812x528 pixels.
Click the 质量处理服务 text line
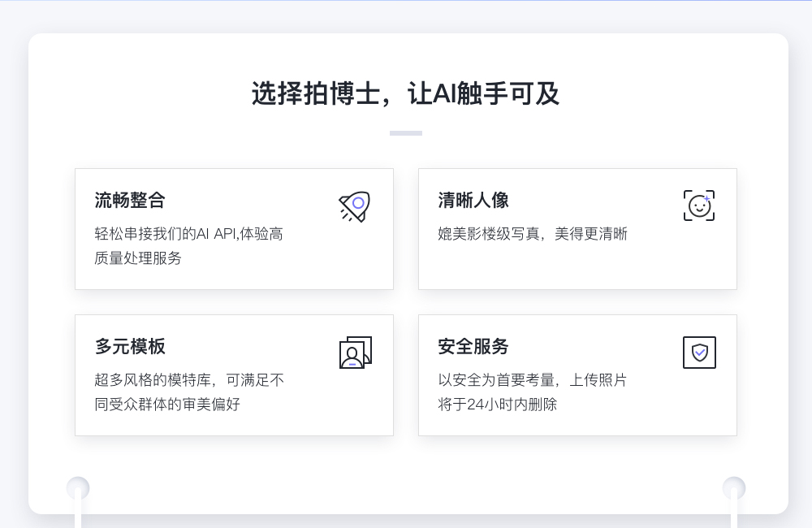pyautogui.click(x=138, y=258)
